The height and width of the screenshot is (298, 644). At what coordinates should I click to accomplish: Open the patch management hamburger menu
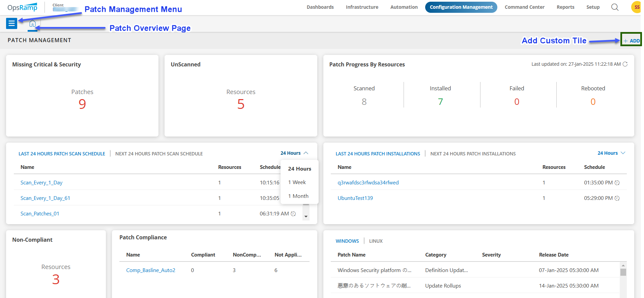11,23
